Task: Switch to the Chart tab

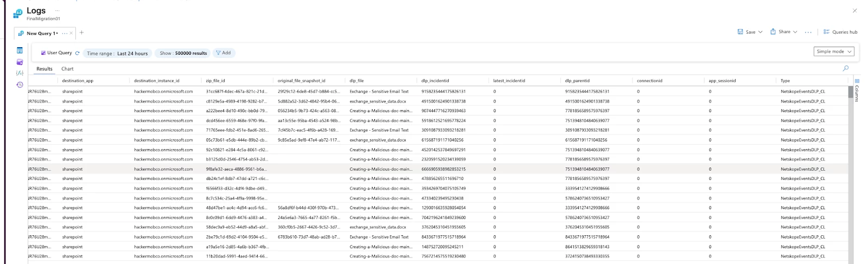Action: tap(67, 69)
